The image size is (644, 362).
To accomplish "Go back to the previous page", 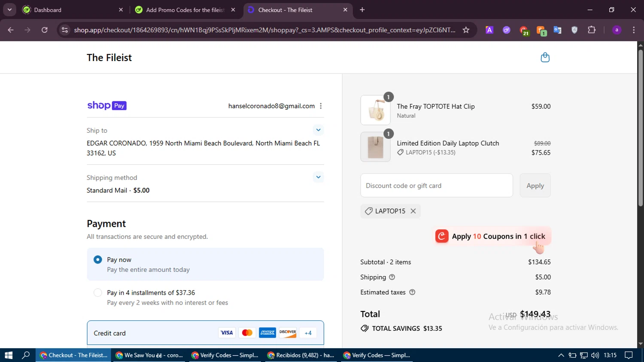I will [x=11, y=30].
